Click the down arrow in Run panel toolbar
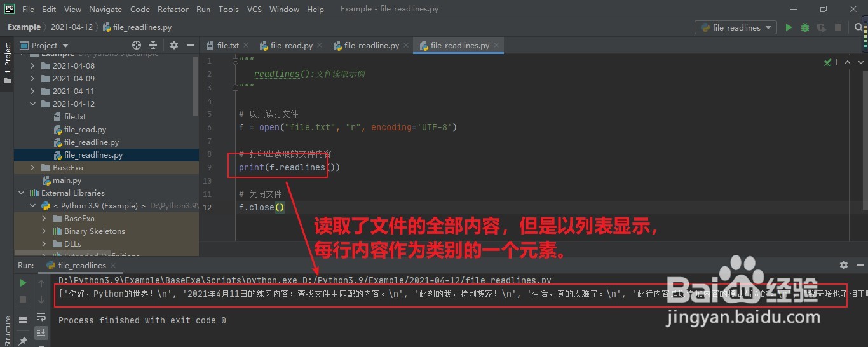This screenshot has height=347, width=868. (41, 299)
